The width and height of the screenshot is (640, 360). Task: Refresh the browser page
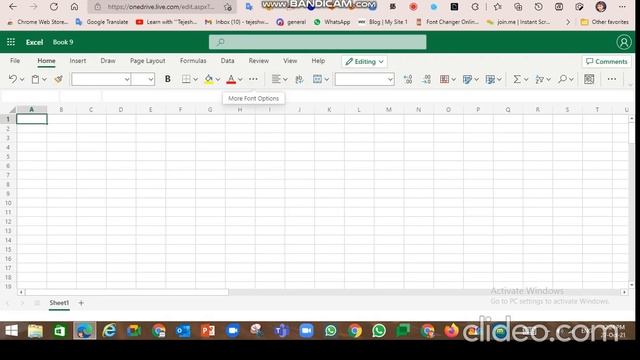(53, 7)
